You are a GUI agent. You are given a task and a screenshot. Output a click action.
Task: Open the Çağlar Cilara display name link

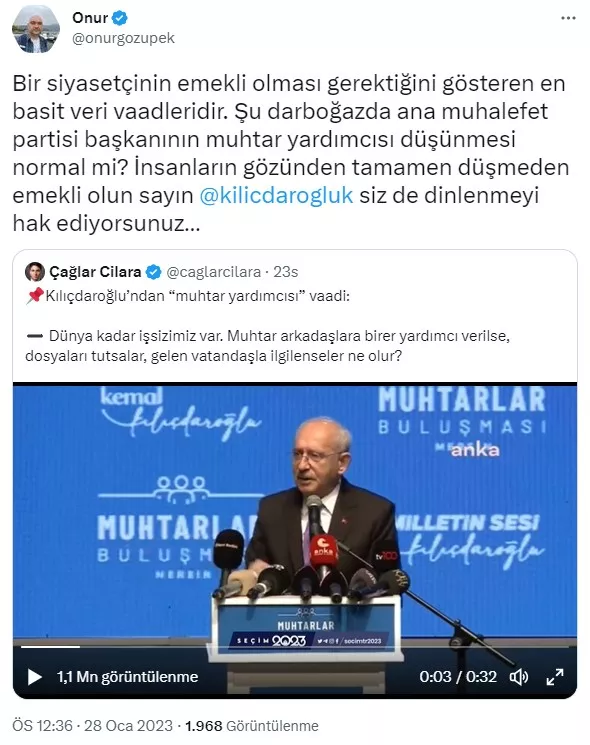click(x=95, y=272)
